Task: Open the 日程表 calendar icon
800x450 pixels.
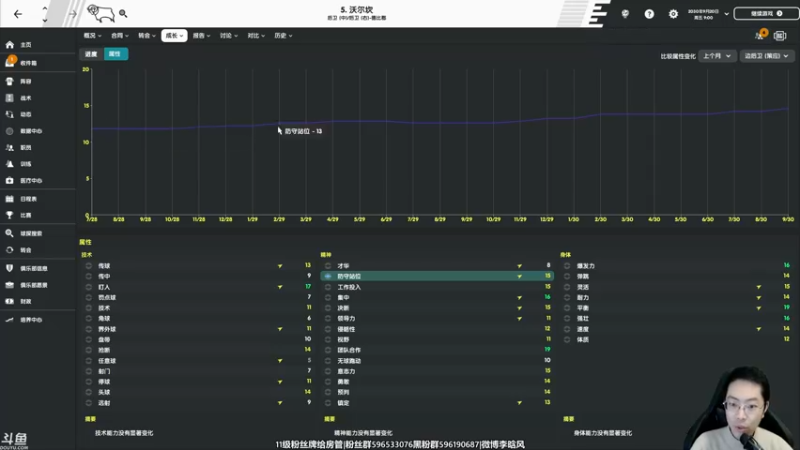Action: (x=10, y=199)
